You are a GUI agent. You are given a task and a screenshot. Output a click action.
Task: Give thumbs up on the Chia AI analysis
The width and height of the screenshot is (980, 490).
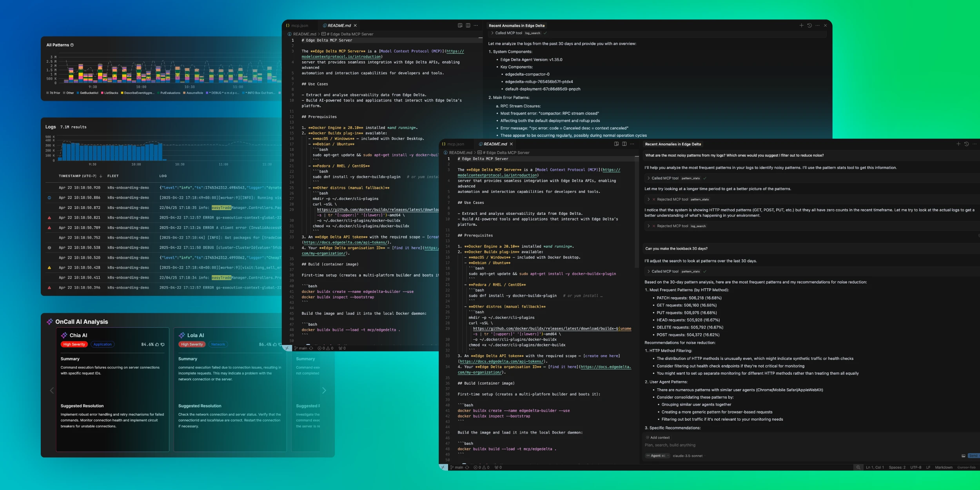tap(157, 344)
